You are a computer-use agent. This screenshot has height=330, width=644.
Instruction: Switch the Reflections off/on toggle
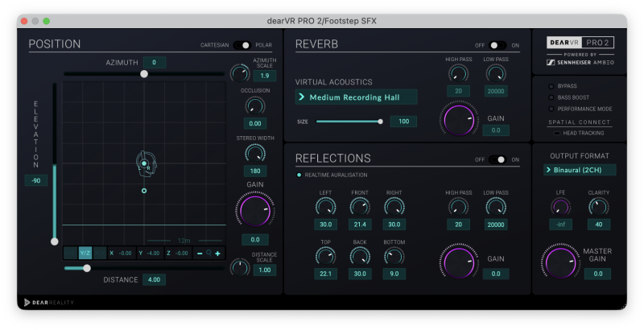tap(498, 159)
